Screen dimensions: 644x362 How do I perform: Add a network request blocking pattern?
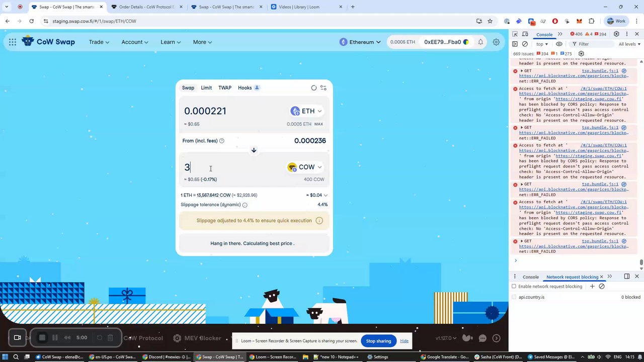(592, 287)
